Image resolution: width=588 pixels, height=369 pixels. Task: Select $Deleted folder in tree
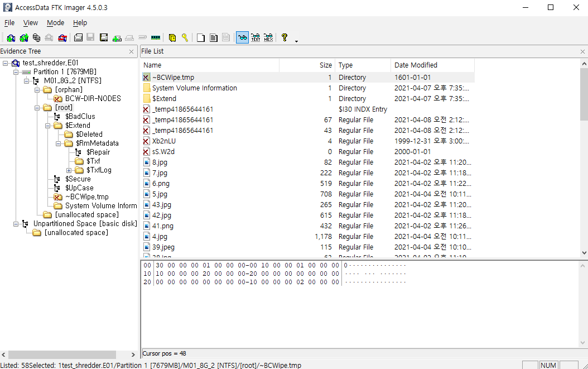click(89, 135)
